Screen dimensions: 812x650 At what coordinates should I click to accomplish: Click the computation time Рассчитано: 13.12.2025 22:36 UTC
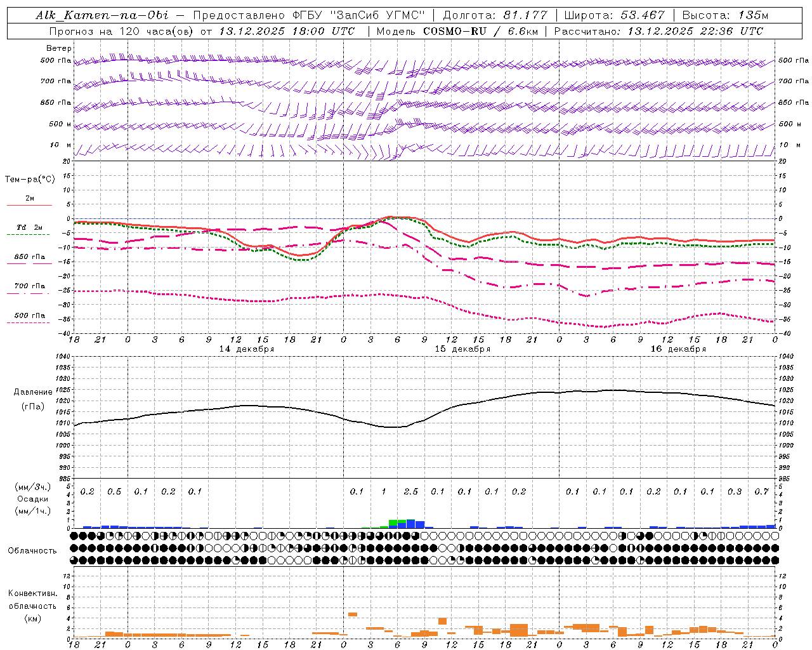[658, 31]
